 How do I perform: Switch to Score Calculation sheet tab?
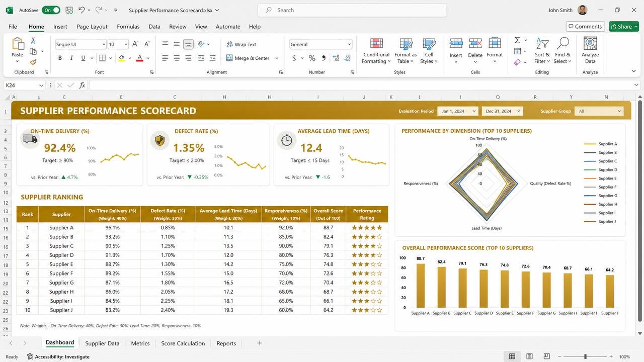coord(183,343)
